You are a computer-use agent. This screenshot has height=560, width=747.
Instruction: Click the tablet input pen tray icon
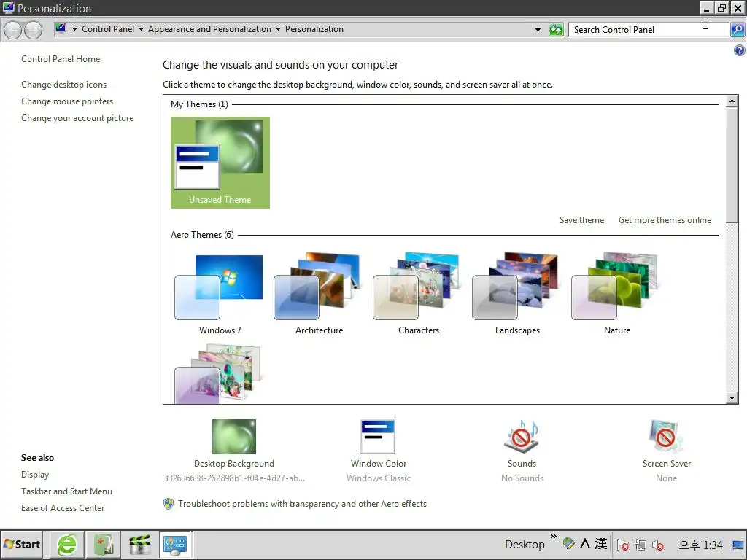tap(568, 543)
